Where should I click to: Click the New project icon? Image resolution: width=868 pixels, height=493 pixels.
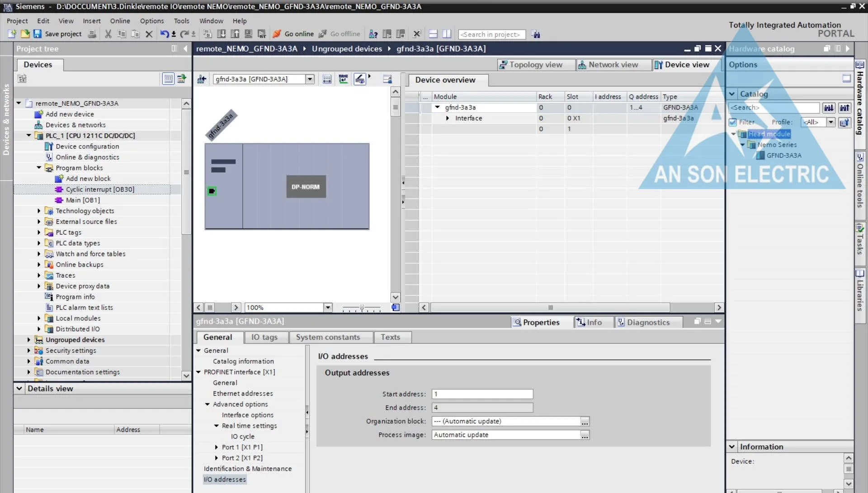(12, 34)
